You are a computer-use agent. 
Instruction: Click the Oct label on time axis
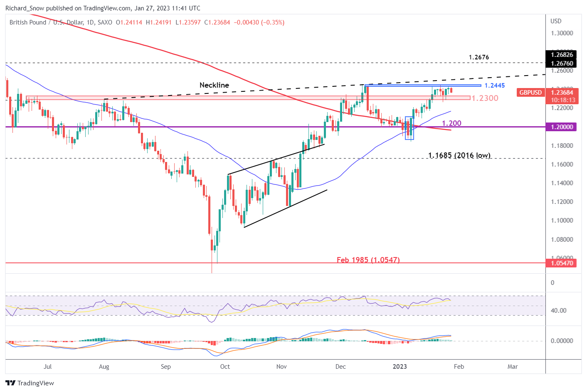coord(225,367)
